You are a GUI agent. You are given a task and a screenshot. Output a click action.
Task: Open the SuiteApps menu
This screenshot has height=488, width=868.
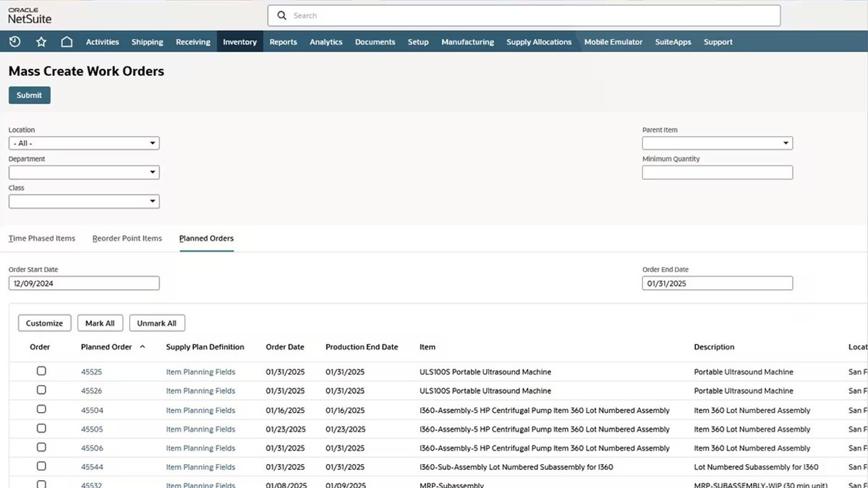coord(673,42)
